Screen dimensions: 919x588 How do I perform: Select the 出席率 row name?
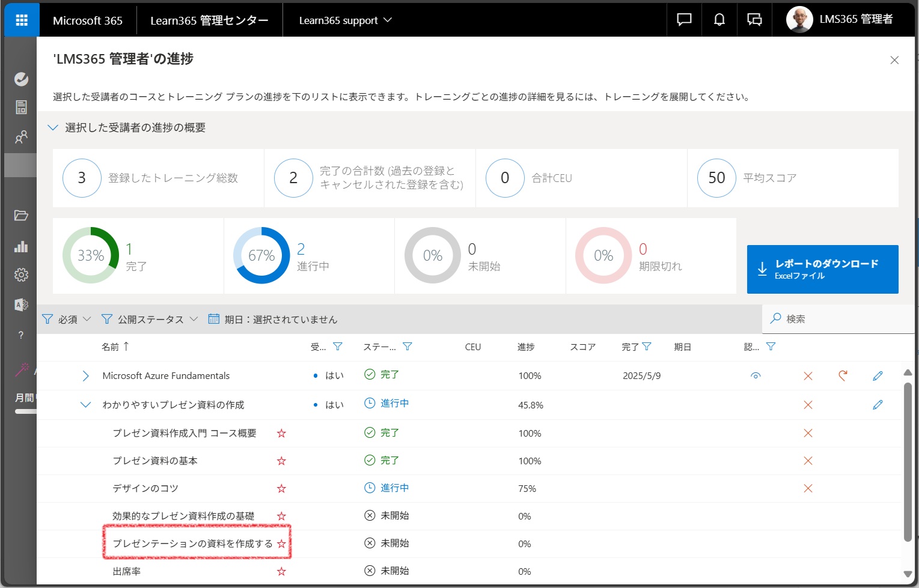[x=127, y=571]
